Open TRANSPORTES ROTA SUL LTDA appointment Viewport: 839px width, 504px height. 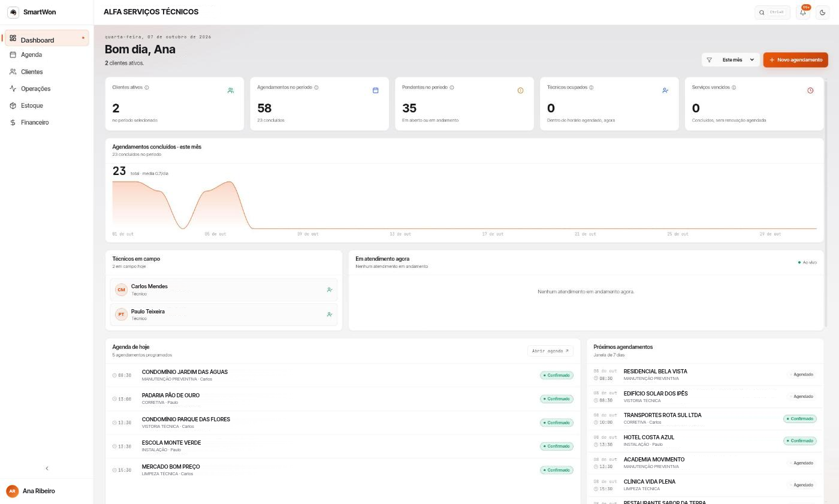tap(705, 418)
